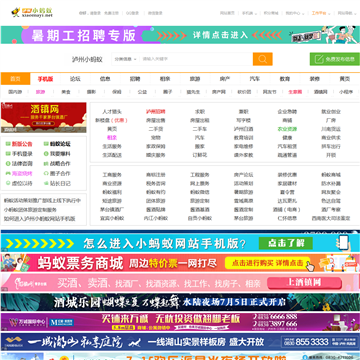Viewport: 360px width, 360px height.
Task: Open the 求职 category link
Action: coord(200,112)
